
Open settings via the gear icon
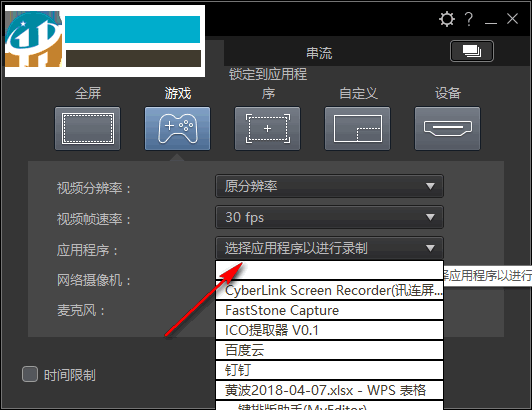446,19
